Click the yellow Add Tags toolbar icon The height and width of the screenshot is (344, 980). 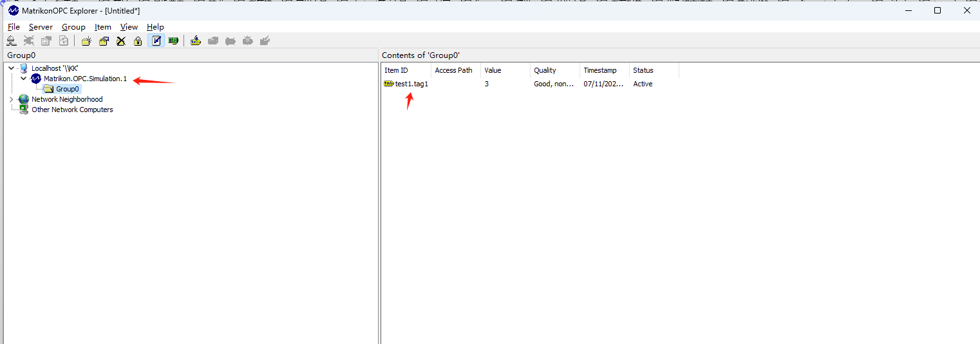point(196,41)
